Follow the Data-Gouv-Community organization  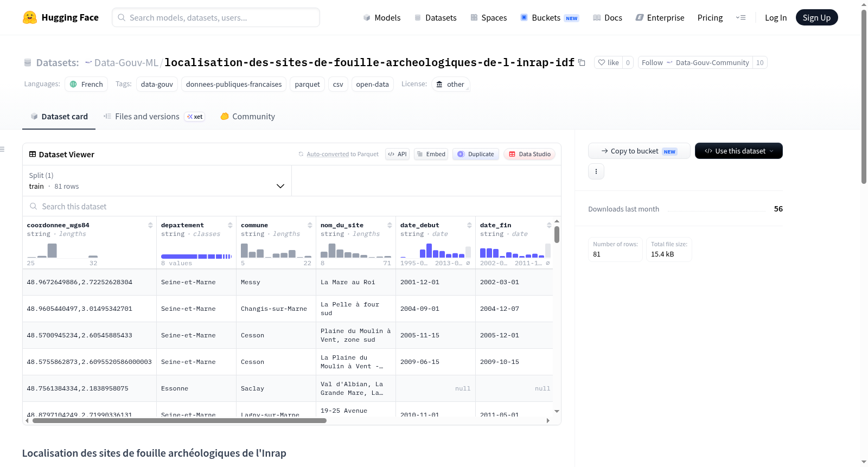click(x=695, y=62)
